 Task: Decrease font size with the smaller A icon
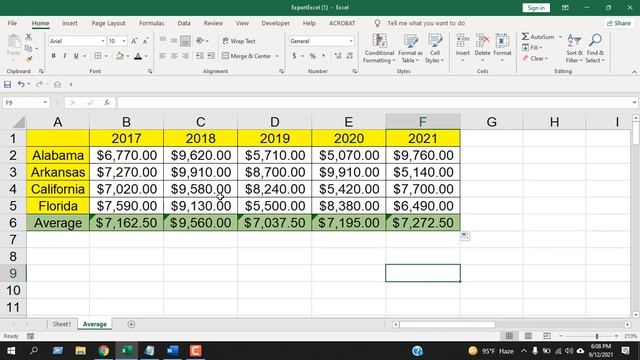coord(145,41)
